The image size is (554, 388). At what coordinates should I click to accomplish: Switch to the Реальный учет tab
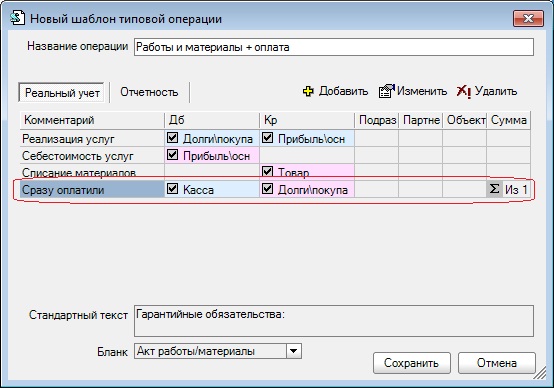(62, 93)
